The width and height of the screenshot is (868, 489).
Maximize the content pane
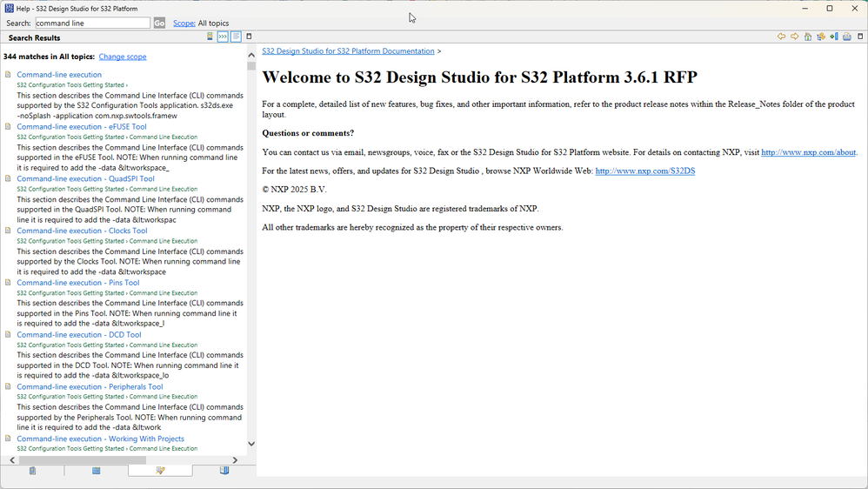pos(860,37)
